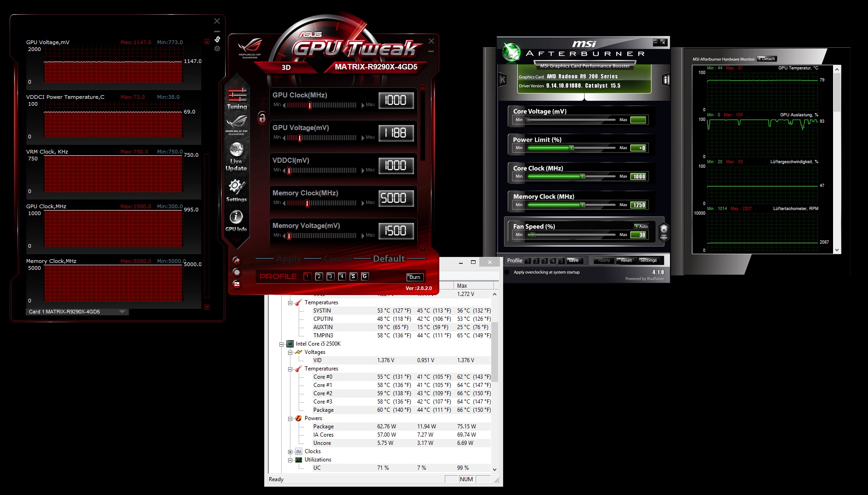The image size is (868, 495).
Task: Increase GPU Clock with Max arrow
Action: [x=363, y=105]
